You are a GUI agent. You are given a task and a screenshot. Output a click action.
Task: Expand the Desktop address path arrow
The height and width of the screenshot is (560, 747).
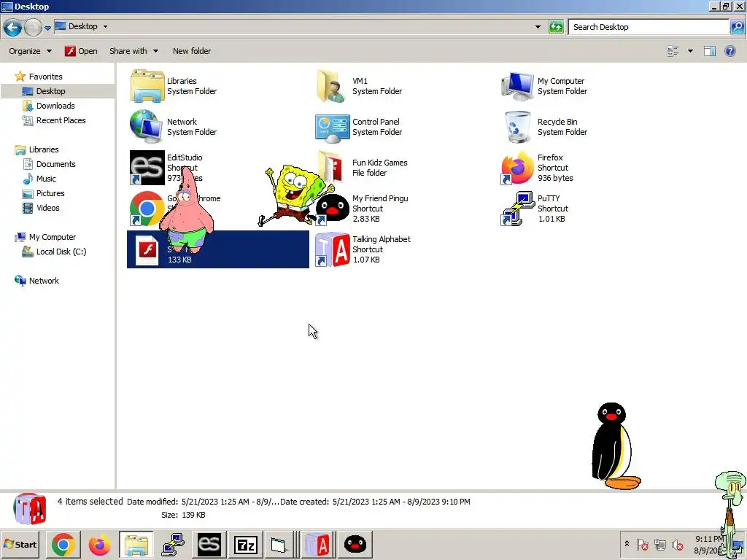tap(105, 27)
